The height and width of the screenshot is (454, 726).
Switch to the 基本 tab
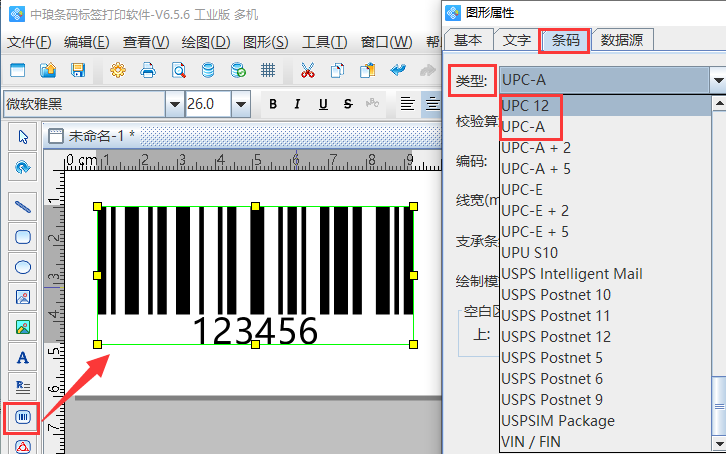pos(468,40)
